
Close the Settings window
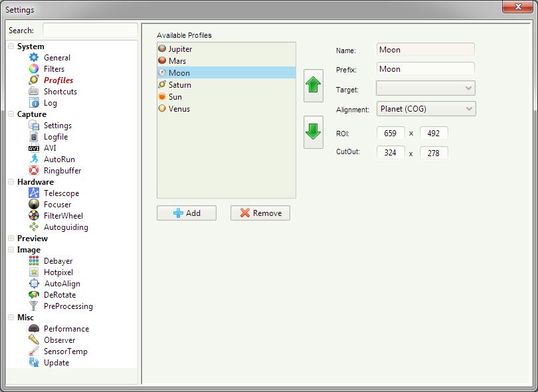[x=517, y=7]
